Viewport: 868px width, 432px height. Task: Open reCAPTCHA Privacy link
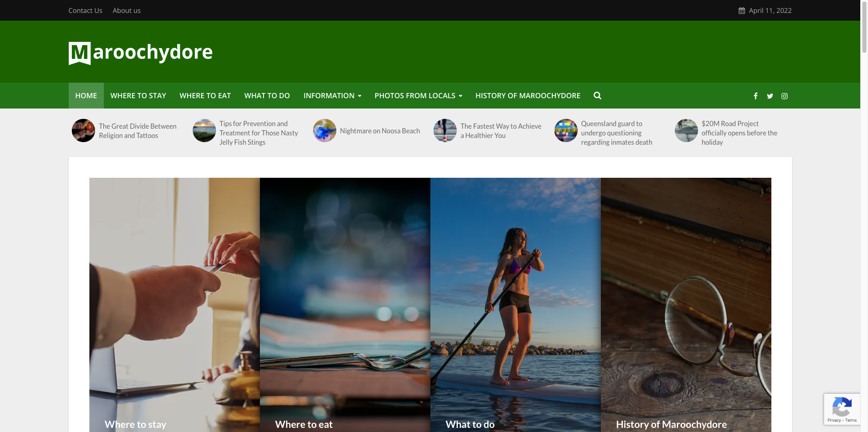coord(834,420)
